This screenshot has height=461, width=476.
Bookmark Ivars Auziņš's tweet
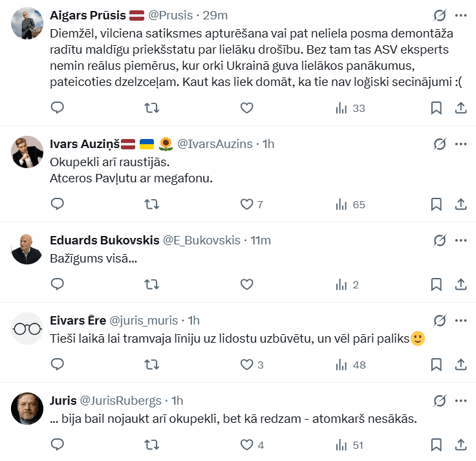click(437, 204)
